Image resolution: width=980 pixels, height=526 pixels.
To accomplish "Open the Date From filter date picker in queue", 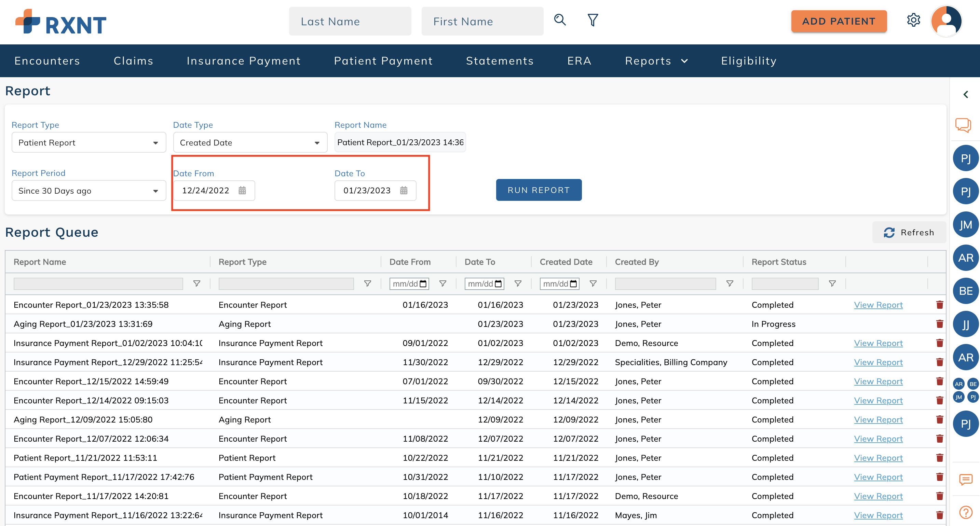I will pos(423,284).
